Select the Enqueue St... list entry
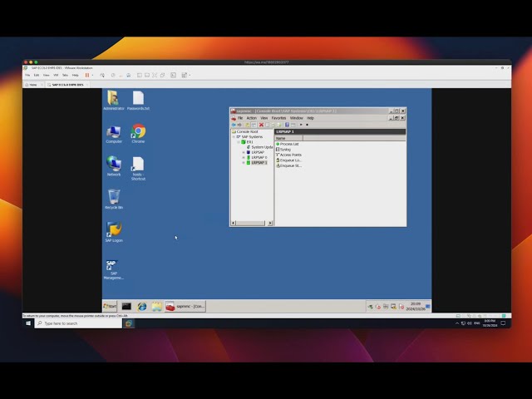The height and width of the screenshot is (399, 532). point(291,166)
